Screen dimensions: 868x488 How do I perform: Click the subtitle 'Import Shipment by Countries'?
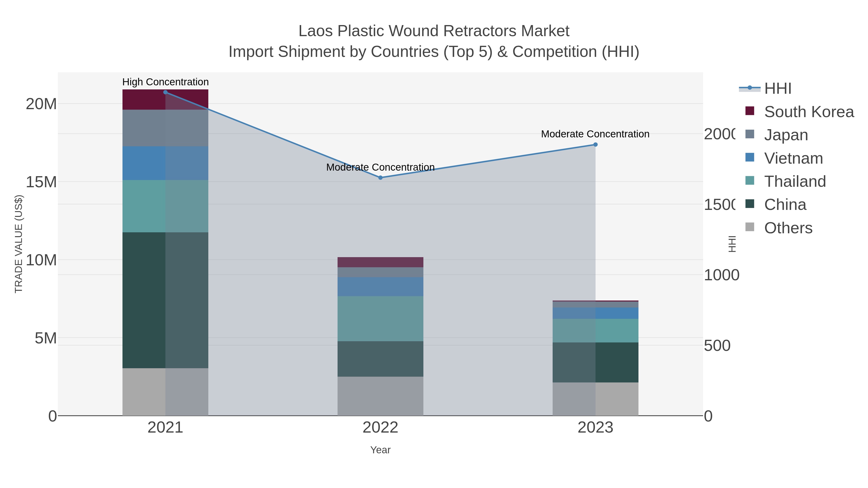pos(334,52)
